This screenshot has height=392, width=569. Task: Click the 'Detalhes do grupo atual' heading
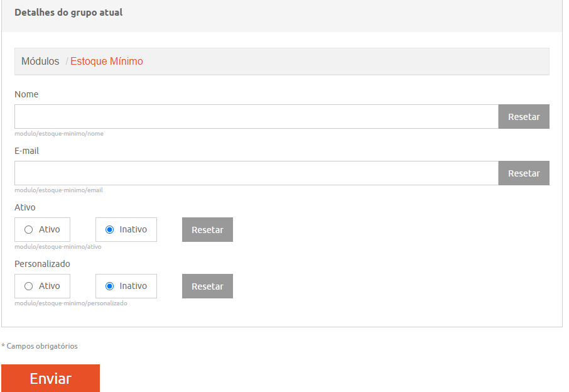pyautogui.click(x=68, y=13)
